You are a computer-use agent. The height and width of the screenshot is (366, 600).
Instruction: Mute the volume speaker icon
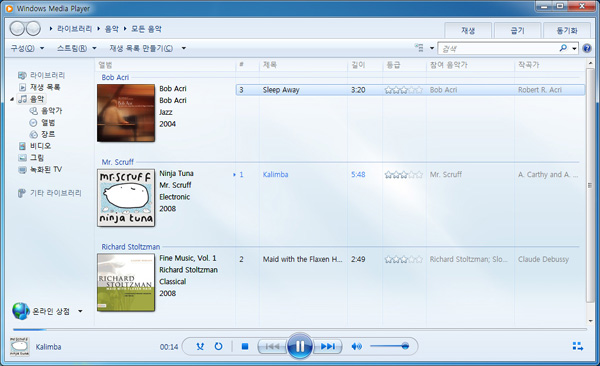[356, 346]
